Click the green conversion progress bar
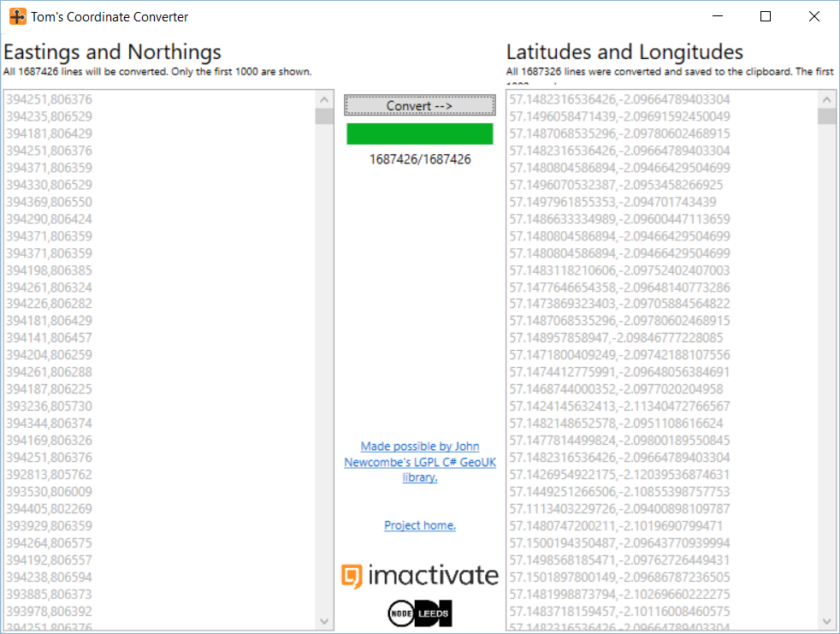Screen dimensions: 840x634 pyautogui.click(x=419, y=134)
